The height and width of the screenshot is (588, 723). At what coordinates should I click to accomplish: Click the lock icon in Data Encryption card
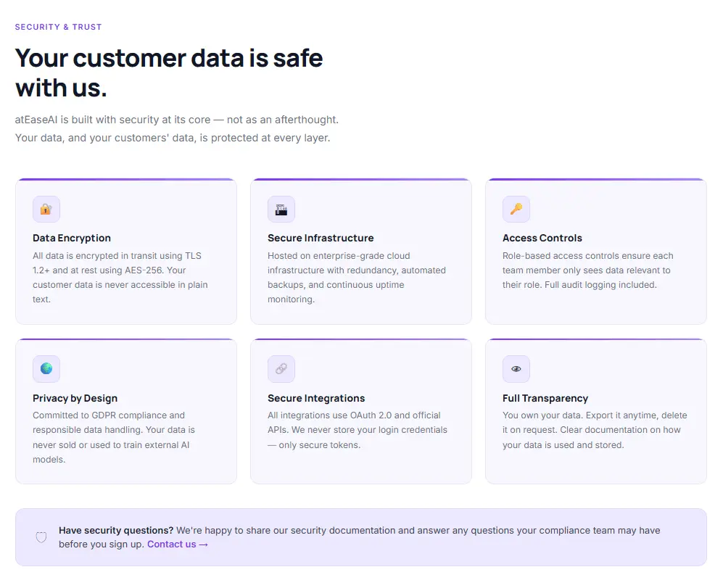tap(46, 210)
